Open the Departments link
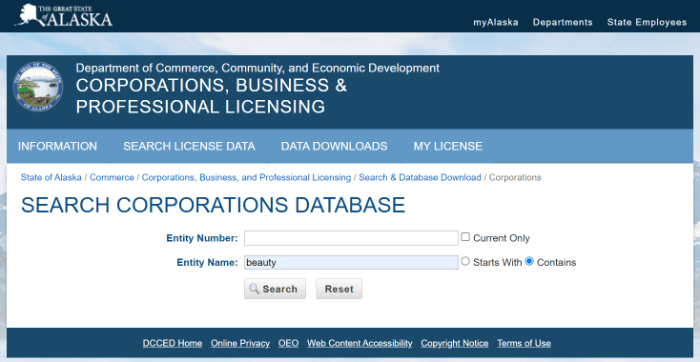This screenshot has width=700, height=362. [562, 22]
